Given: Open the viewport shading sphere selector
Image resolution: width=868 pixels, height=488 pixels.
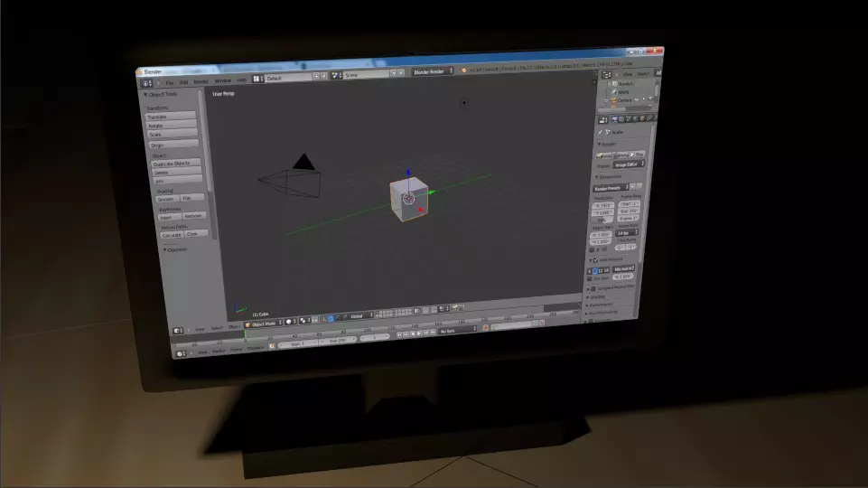Looking at the screenshot, I should tap(291, 322).
